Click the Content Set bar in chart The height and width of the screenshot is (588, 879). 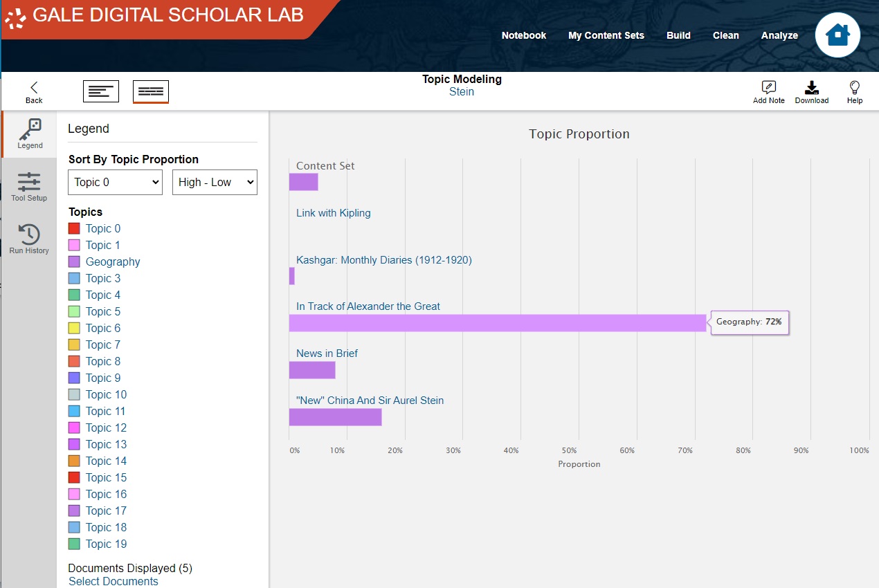pos(303,182)
